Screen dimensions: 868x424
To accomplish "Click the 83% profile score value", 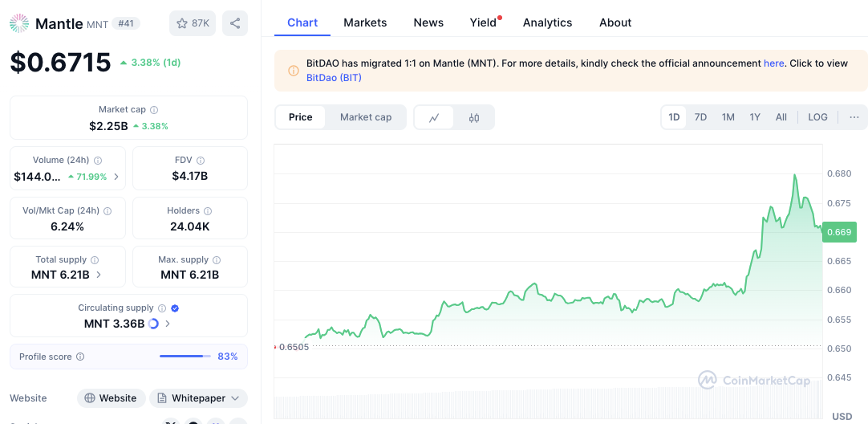I will [228, 357].
